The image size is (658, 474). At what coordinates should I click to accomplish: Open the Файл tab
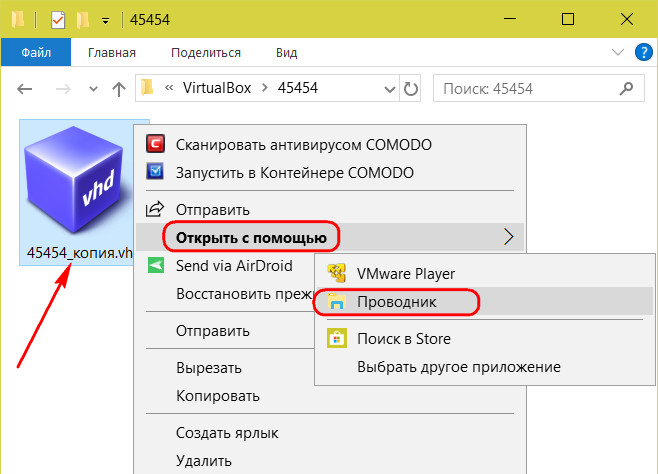[x=36, y=52]
